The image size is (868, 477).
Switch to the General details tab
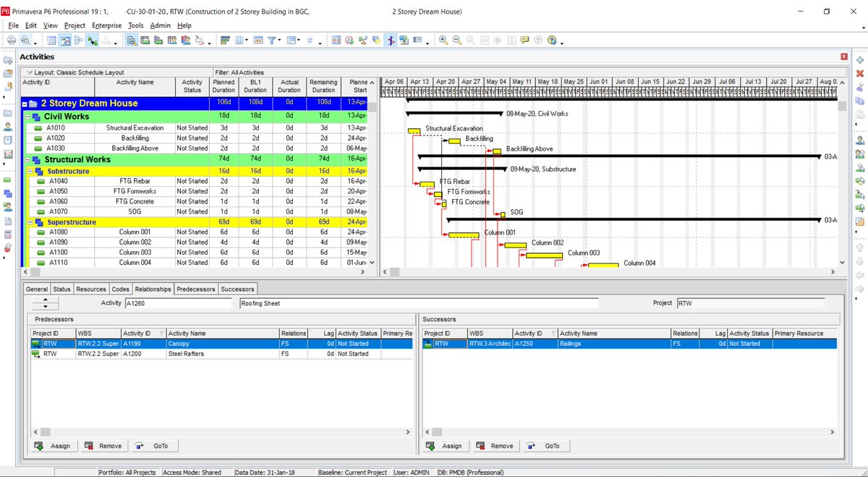tap(37, 289)
